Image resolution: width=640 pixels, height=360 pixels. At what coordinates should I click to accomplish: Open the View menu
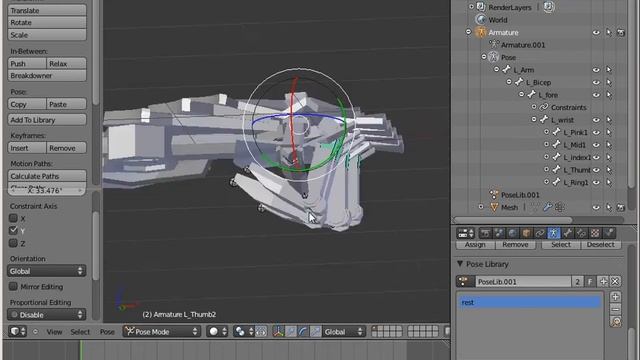[54, 332]
